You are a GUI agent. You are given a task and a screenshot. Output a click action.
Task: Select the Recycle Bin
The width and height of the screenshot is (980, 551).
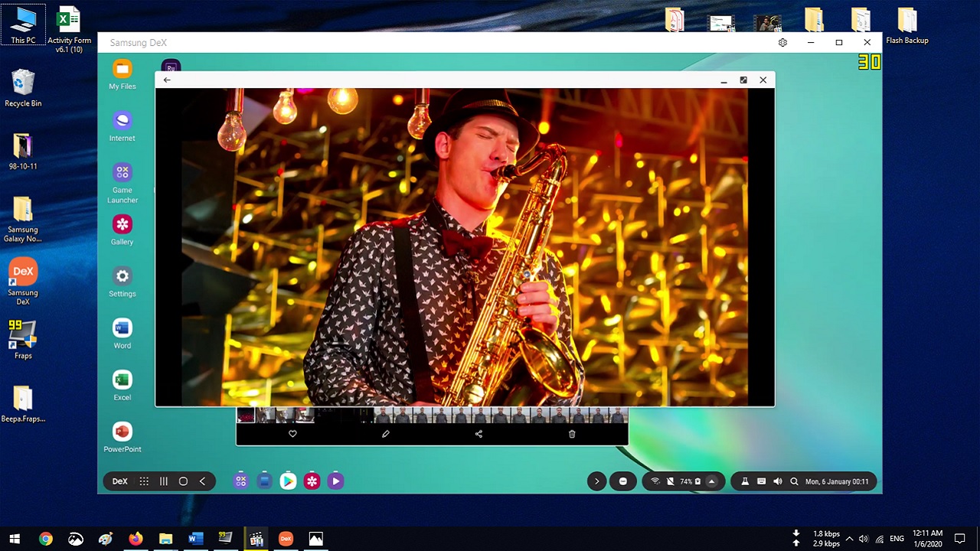(23, 88)
